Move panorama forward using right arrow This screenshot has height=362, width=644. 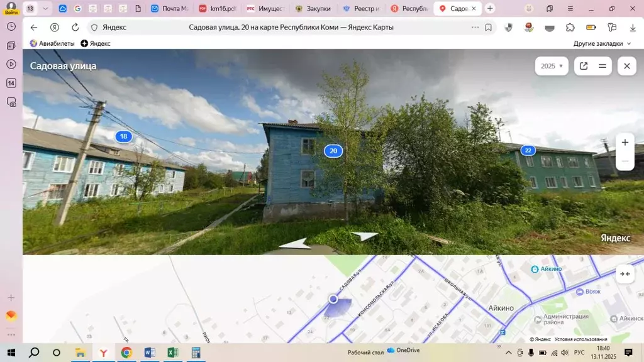(365, 236)
